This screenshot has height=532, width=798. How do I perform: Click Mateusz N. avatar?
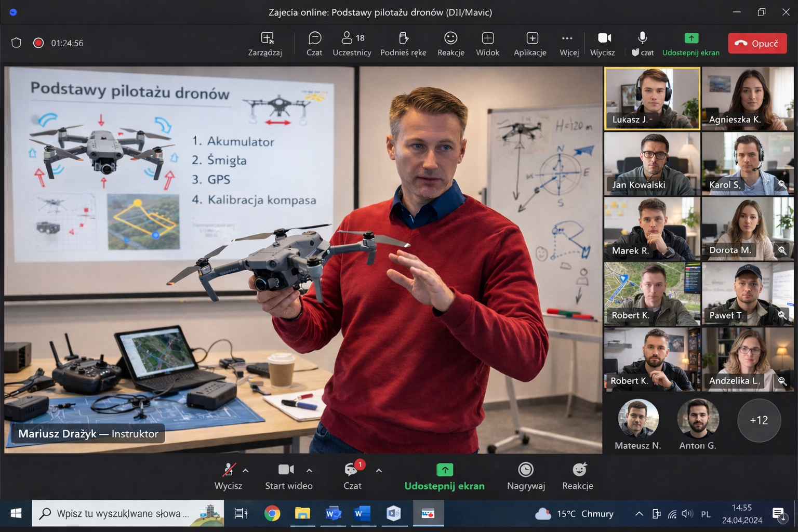pyautogui.click(x=638, y=420)
